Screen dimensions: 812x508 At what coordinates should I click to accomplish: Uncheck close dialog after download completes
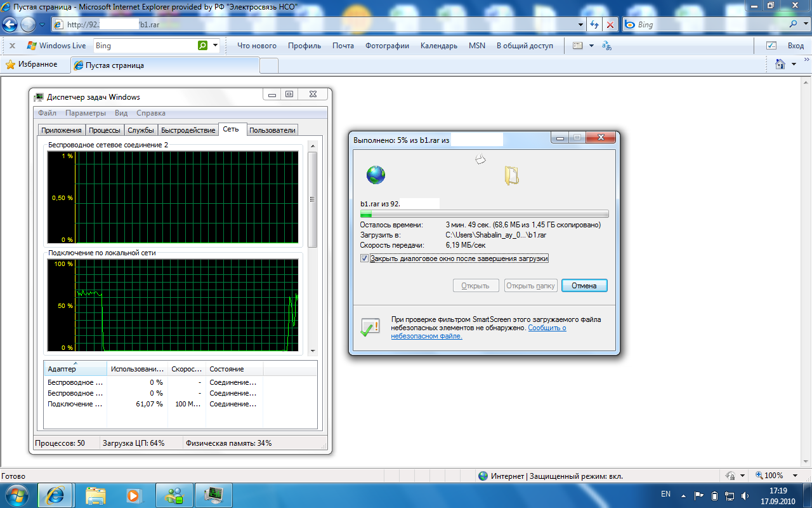pos(364,258)
